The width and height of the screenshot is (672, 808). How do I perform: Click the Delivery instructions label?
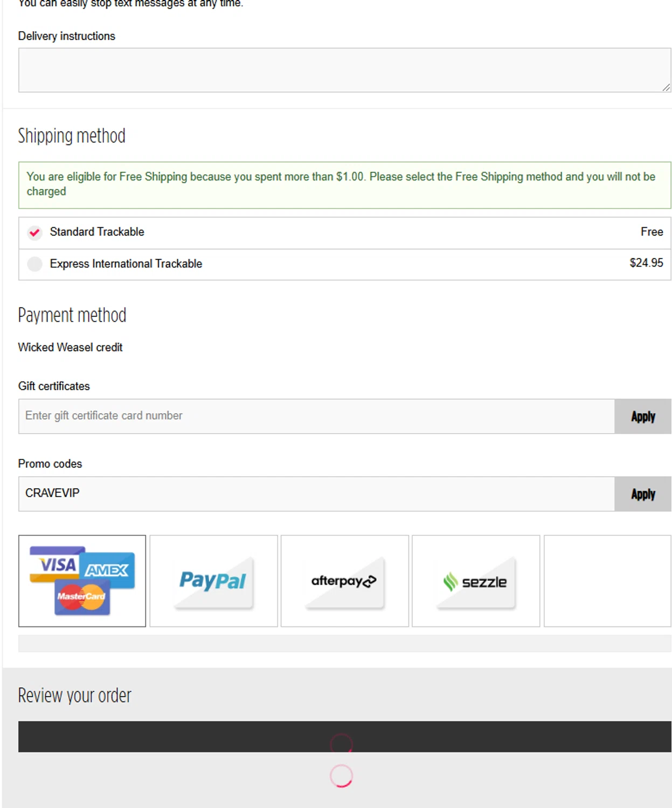click(66, 36)
